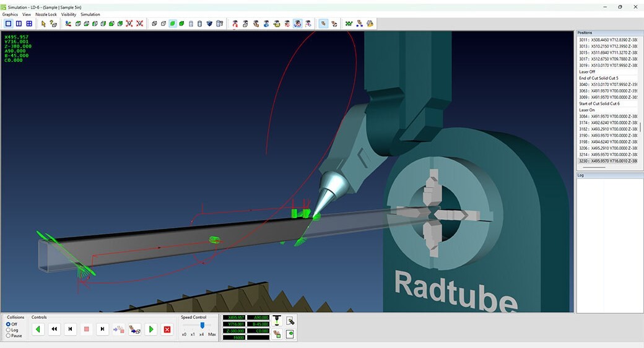This screenshot has width=644, height=348.
Task: Switch to four-viewport layout icon
Action: click(x=28, y=24)
